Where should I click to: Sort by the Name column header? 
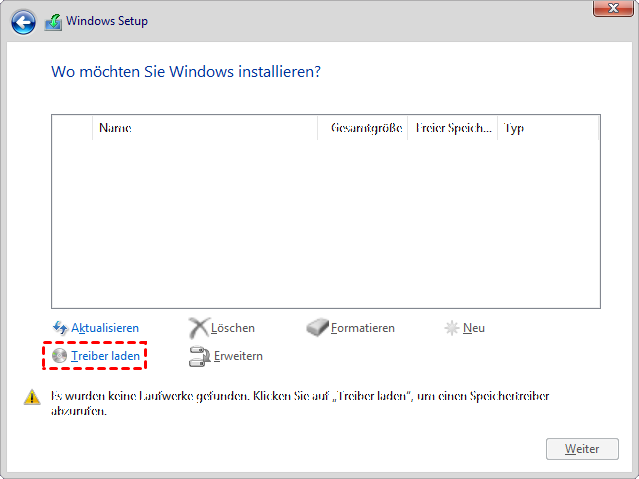(205, 128)
